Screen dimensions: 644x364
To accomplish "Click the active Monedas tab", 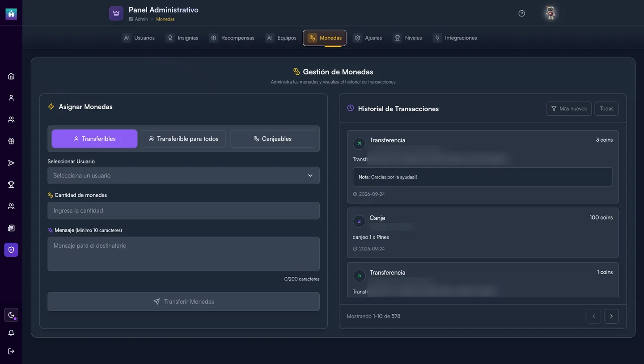I will (325, 38).
